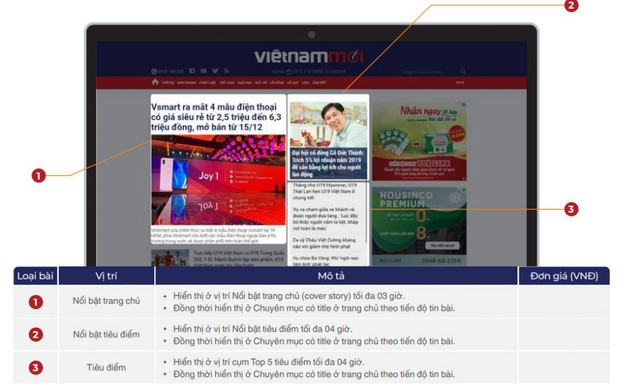
Task: Open the man-at-table featured article image
Action: 329,124
